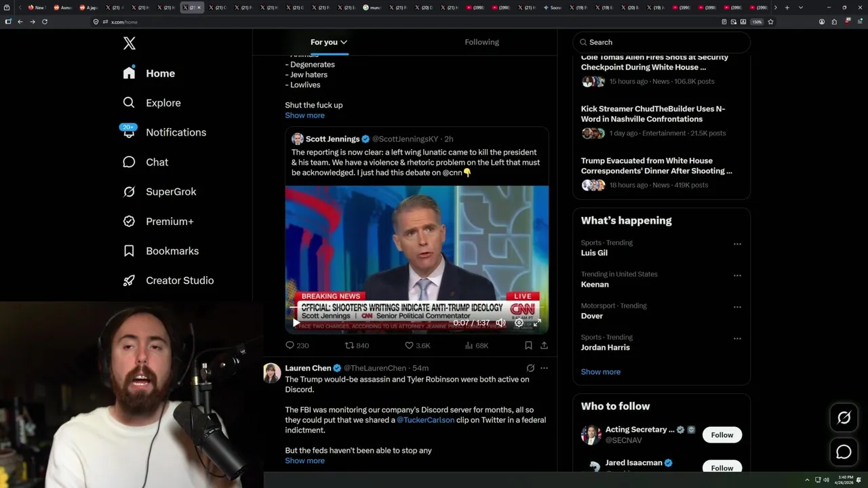Show more trending topics
Image resolution: width=868 pixels, height=488 pixels.
pos(600,372)
